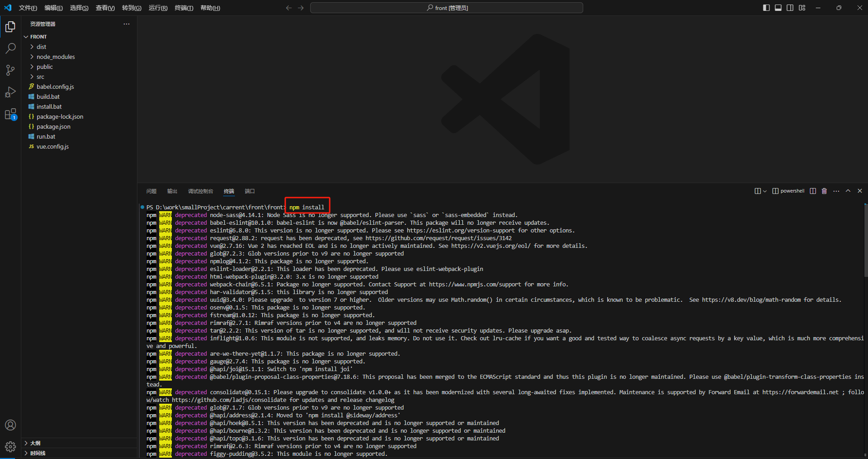Screen dimensions: 868x459
Task: Open the 查看(V) menu
Action: [105, 8]
